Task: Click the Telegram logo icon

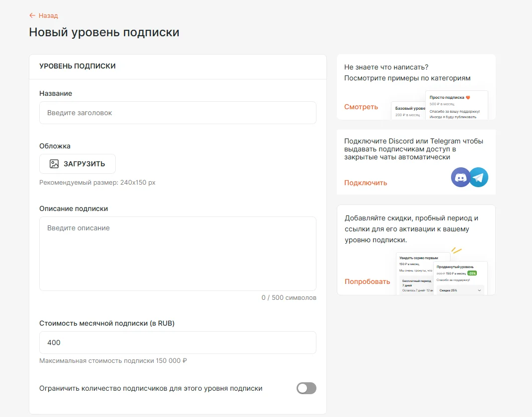Action: [x=479, y=177]
